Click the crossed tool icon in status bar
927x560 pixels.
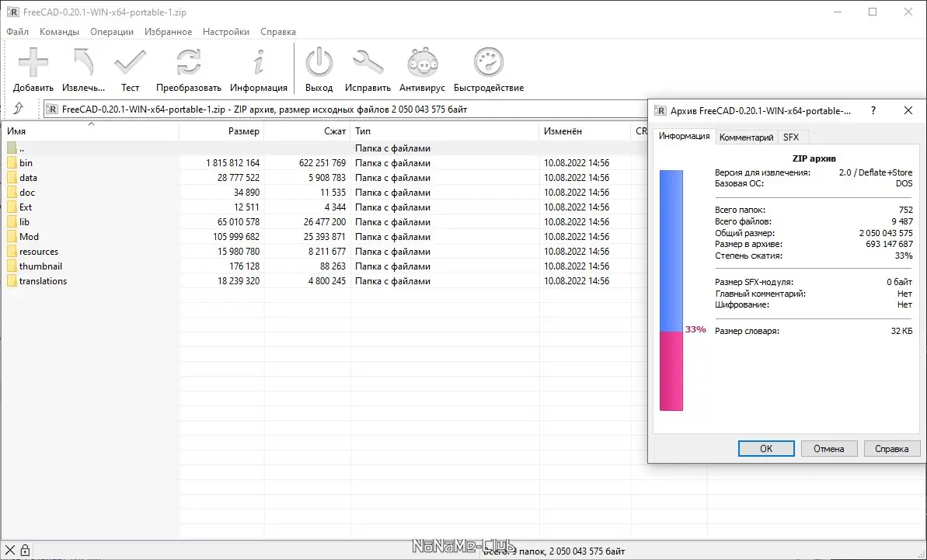click(x=10, y=551)
